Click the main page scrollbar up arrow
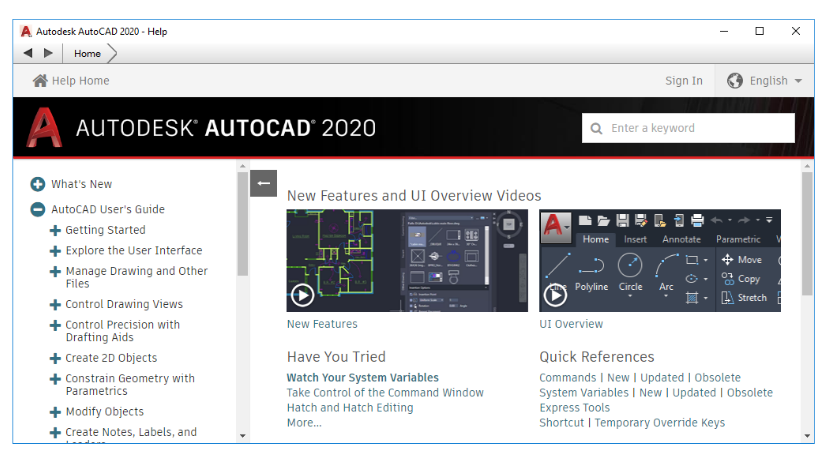 pyautogui.click(x=807, y=166)
